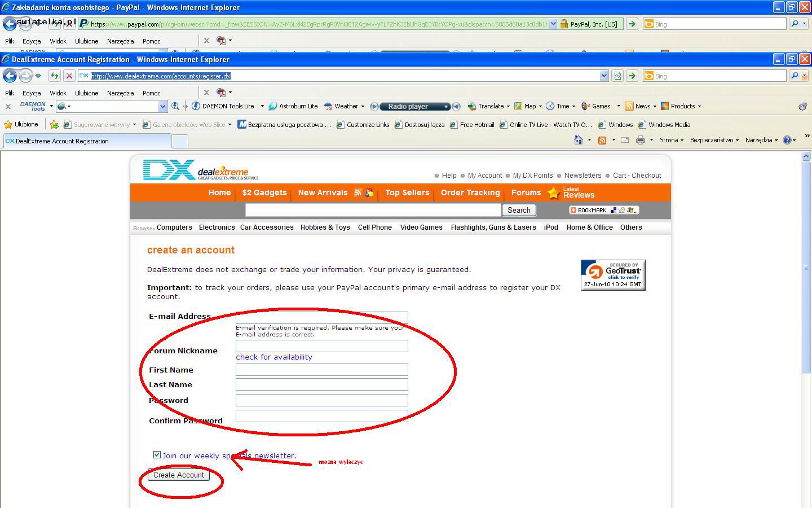Click the compatibility view icon in the address bar
Screen dimensions: 812x508
pos(617,76)
